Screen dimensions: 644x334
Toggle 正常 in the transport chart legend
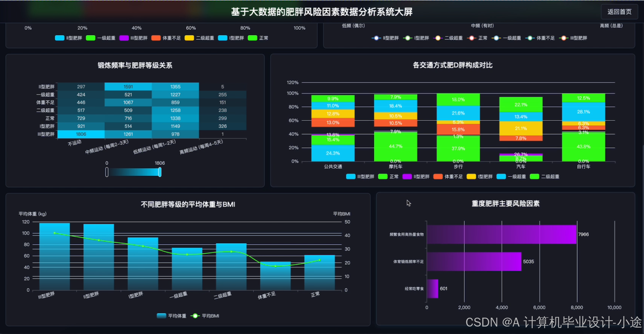coord(388,176)
